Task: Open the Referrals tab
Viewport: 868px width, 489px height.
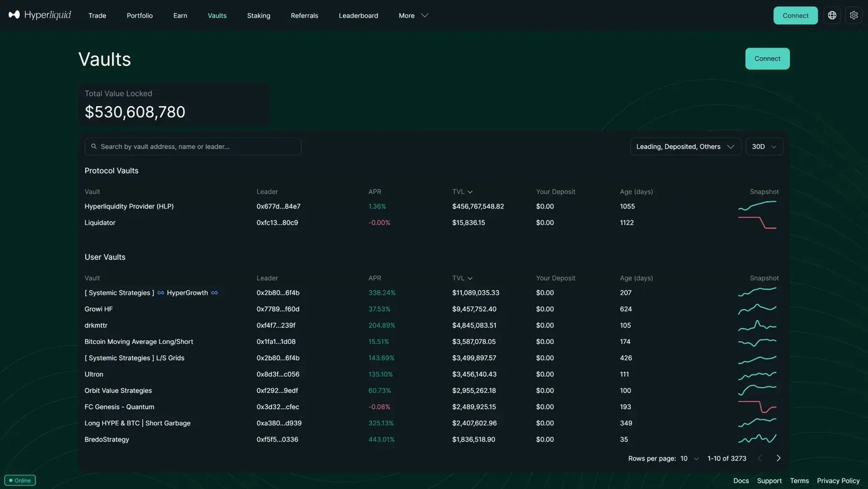Action: [304, 16]
